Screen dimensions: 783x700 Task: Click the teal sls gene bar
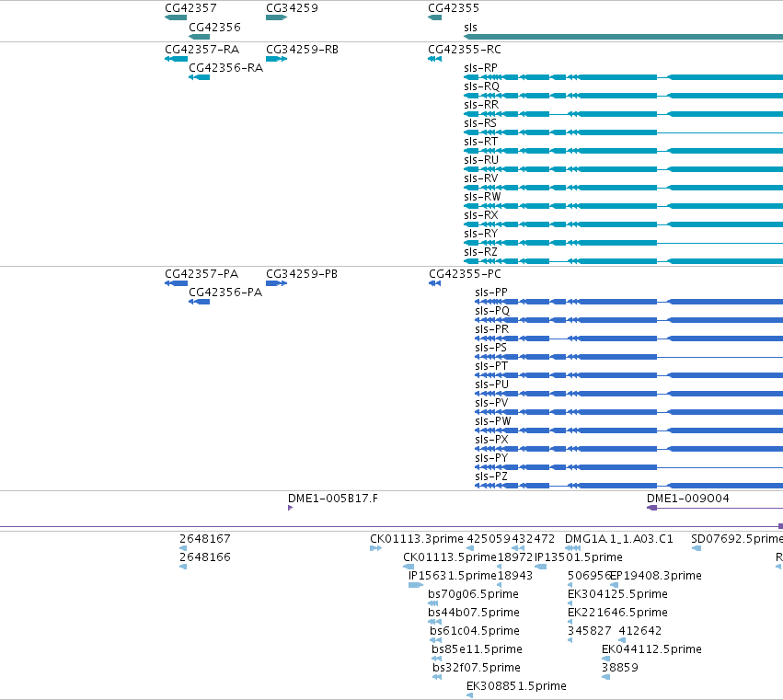pyautogui.click(x=623, y=37)
